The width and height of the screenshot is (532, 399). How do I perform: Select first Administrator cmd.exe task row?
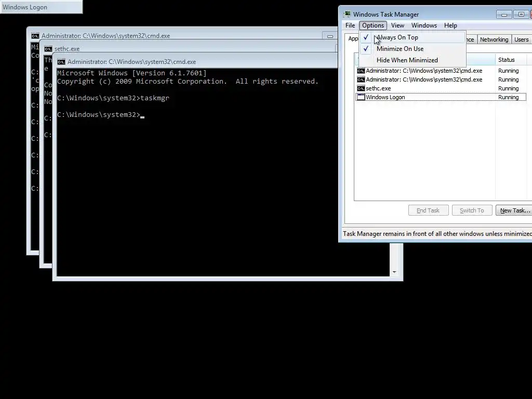coord(441,71)
